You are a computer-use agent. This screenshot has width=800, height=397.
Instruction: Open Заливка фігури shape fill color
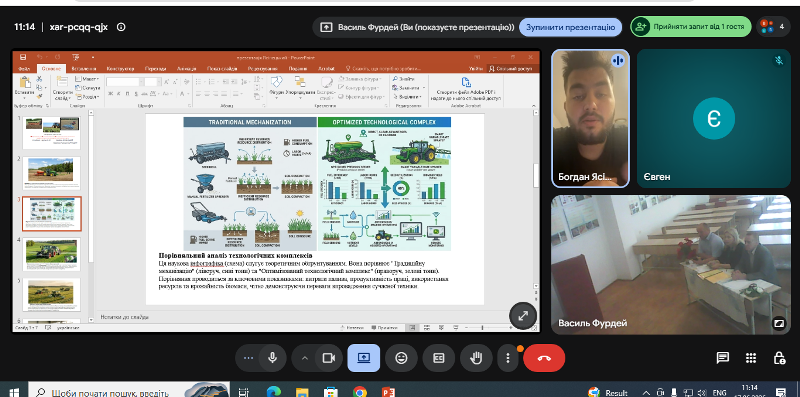click(x=360, y=79)
